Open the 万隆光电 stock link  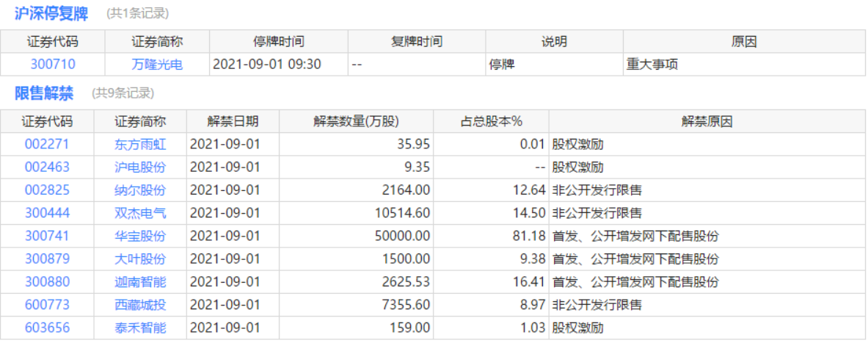(x=157, y=65)
